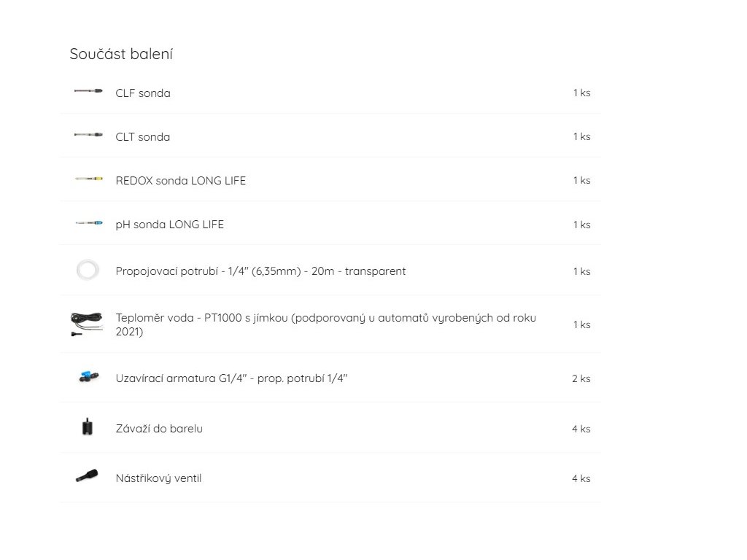The width and height of the screenshot is (747, 560).
Task: Open Závaží do barelu product link
Action: (159, 429)
